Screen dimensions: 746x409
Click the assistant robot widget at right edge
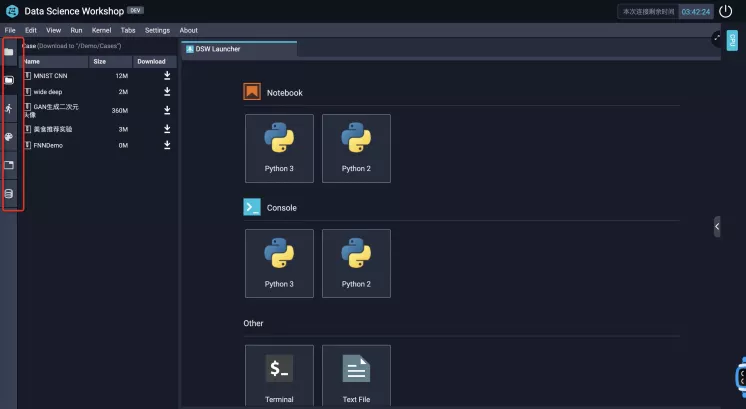[x=741, y=377]
